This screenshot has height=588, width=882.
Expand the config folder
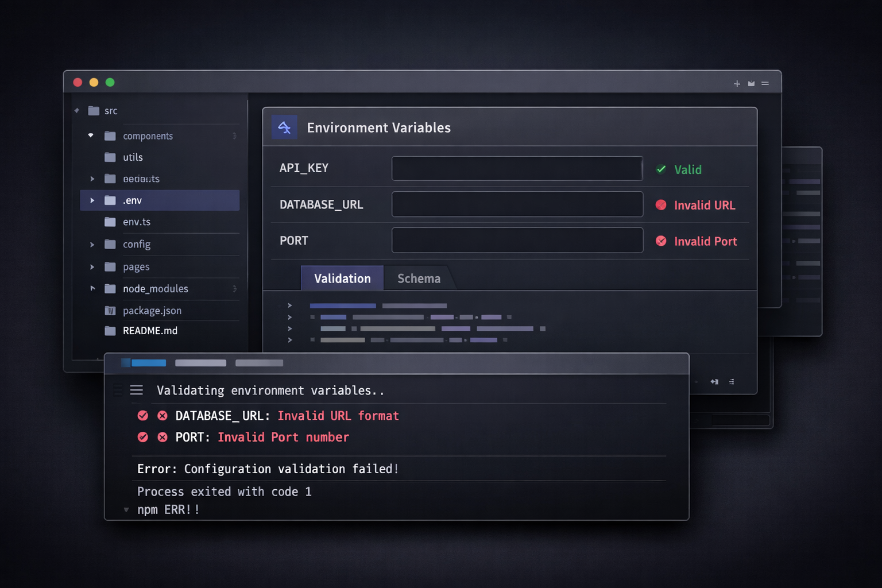pos(92,245)
